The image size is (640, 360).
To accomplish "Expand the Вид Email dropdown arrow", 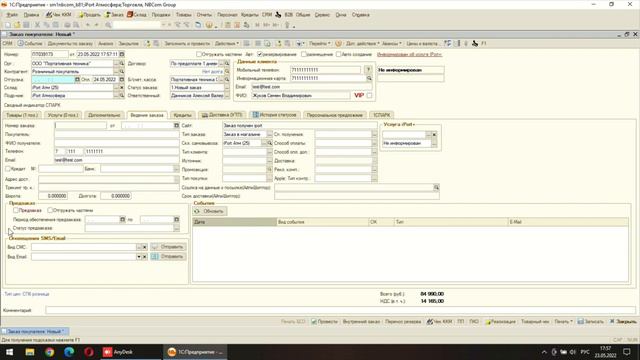I will [x=139, y=257].
